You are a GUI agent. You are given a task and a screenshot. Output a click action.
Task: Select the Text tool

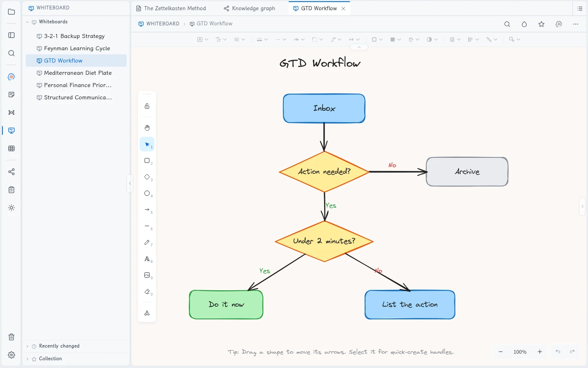coord(147,259)
